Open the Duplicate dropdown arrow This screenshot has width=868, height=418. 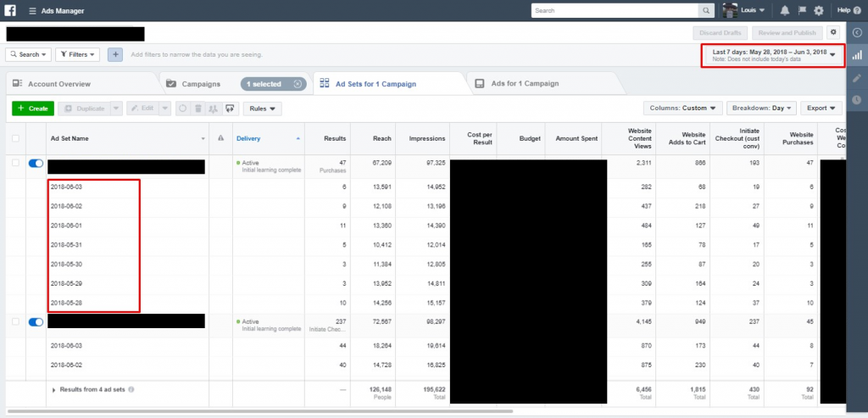click(x=115, y=109)
